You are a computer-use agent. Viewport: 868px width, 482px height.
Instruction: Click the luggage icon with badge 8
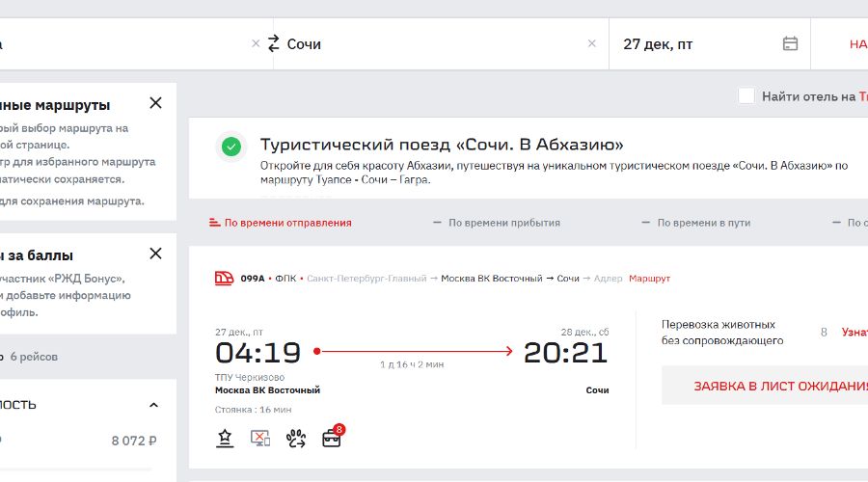coord(331,438)
